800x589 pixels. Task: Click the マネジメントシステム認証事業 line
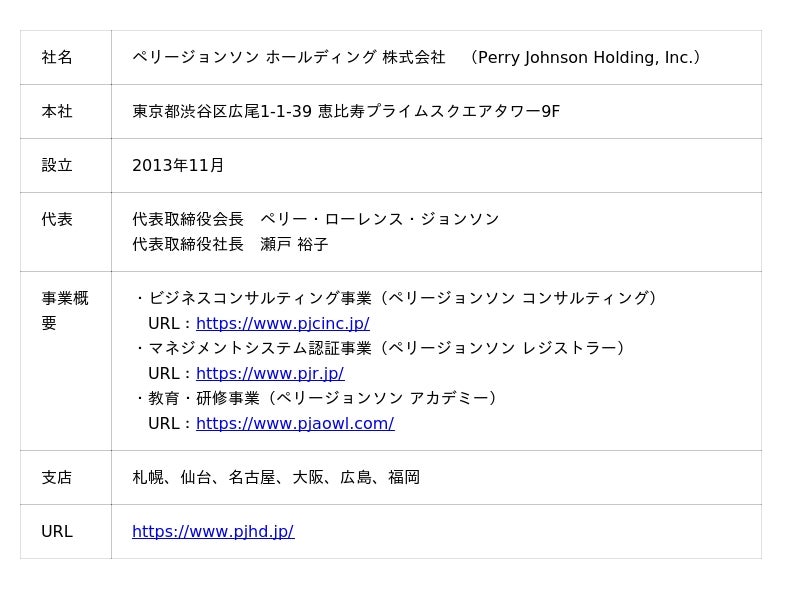pyautogui.click(x=380, y=348)
